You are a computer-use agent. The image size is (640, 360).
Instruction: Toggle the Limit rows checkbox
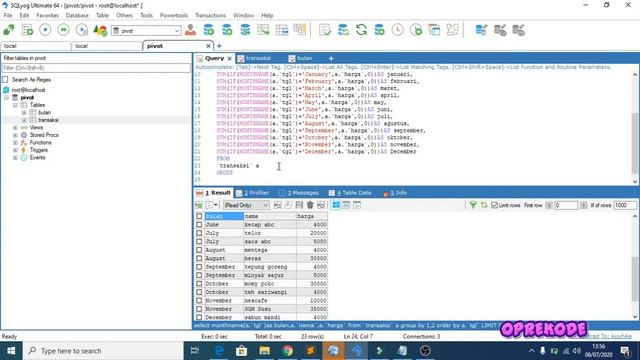(x=494, y=205)
